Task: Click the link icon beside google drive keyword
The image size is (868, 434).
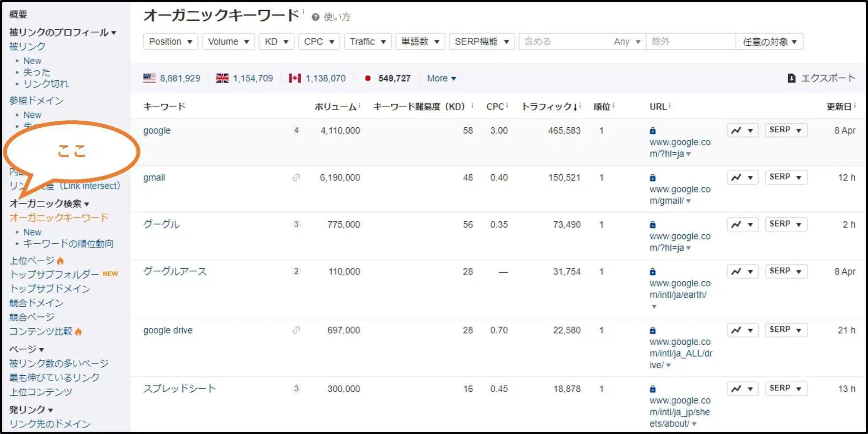Action: [x=296, y=330]
